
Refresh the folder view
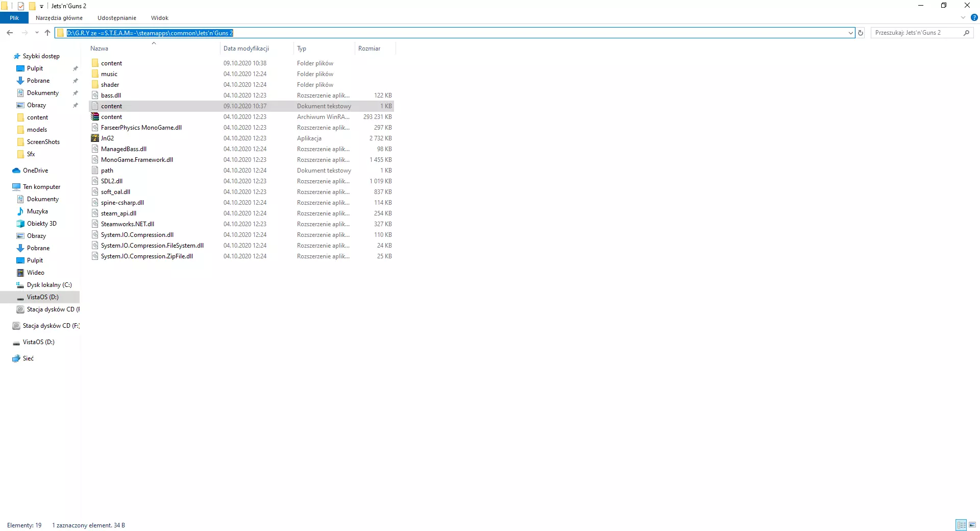(x=861, y=33)
